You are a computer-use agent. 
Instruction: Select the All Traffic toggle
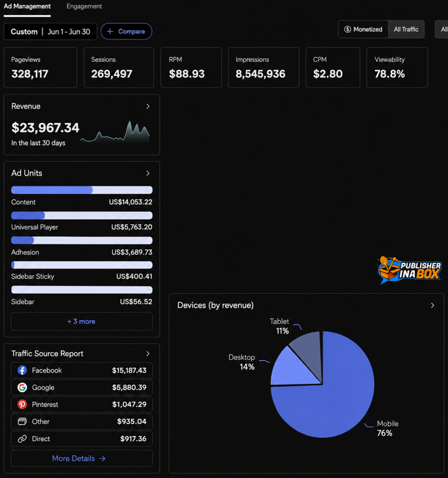point(406,29)
